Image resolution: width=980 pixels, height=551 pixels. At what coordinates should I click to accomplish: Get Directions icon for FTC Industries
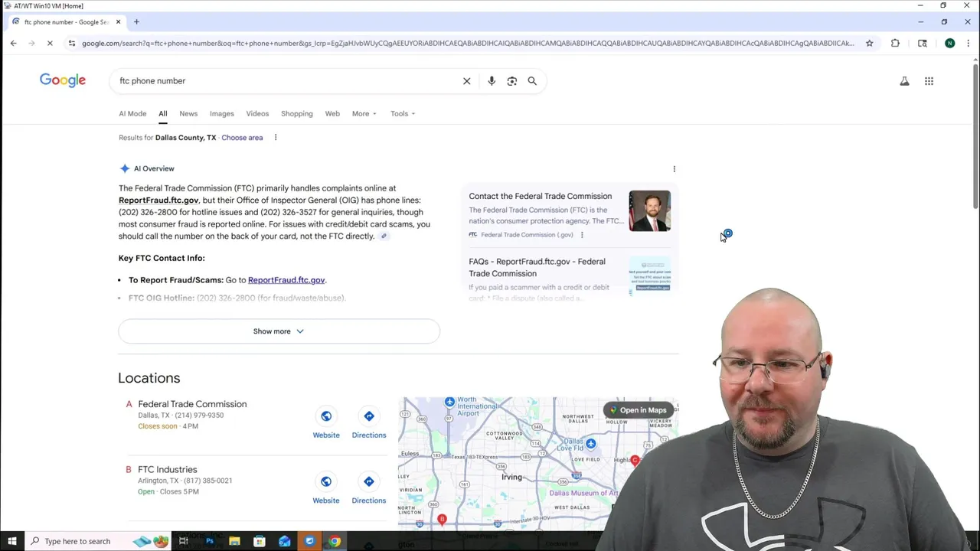click(369, 482)
